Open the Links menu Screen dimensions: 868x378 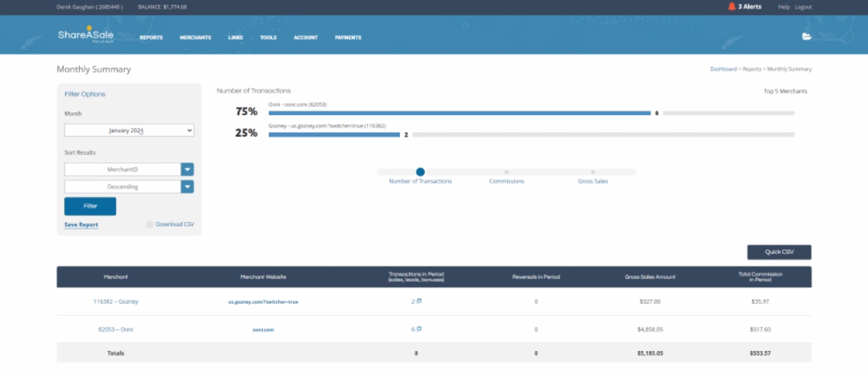coord(235,37)
